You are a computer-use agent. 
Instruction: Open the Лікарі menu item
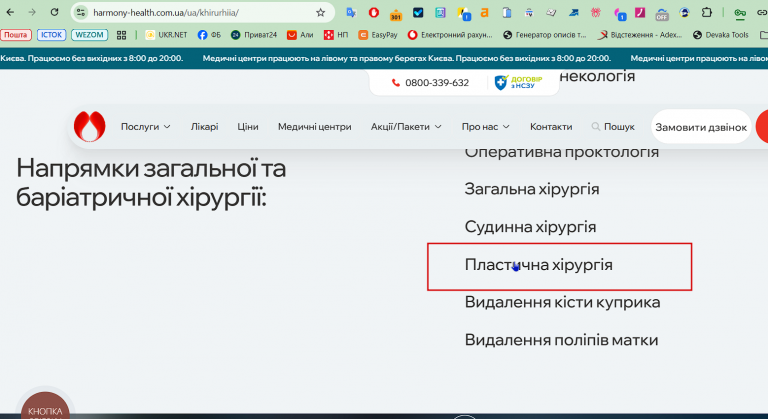pos(204,126)
